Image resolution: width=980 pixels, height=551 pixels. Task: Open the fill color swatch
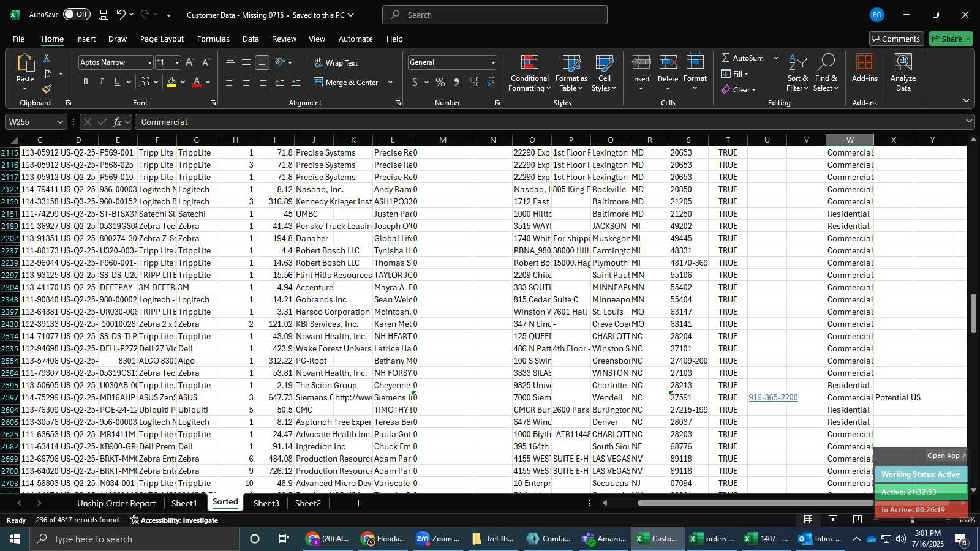[x=171, y=82]
